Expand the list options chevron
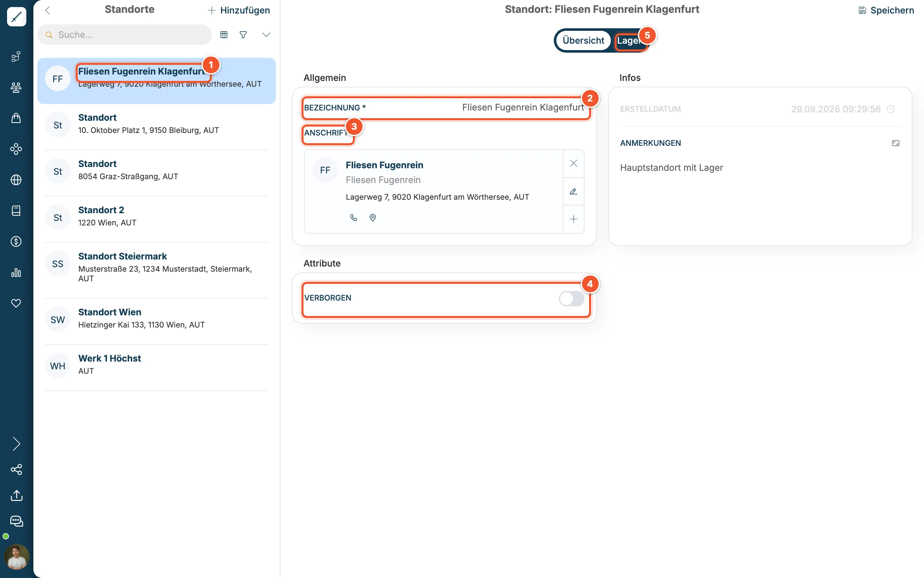924x578 pixels. coord(266,35)
